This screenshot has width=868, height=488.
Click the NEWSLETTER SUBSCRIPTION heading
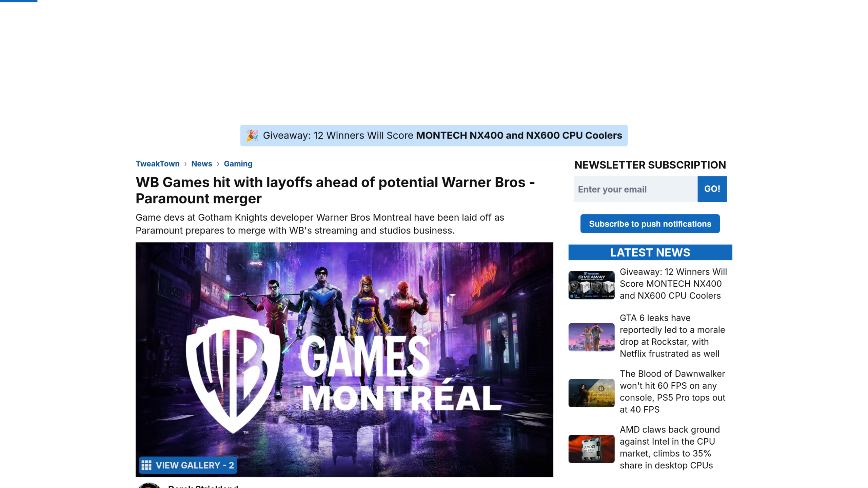point(650,165)
